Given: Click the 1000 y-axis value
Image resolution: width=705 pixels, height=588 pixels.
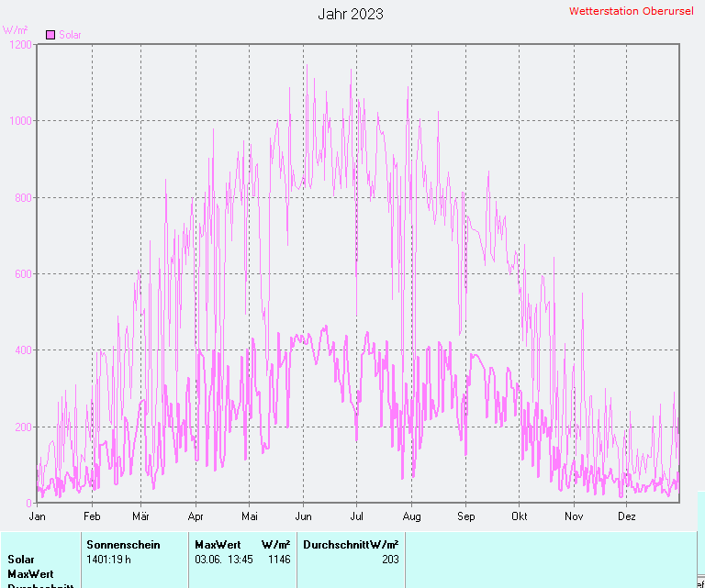Looking at the screenshot, I should 21,121.
